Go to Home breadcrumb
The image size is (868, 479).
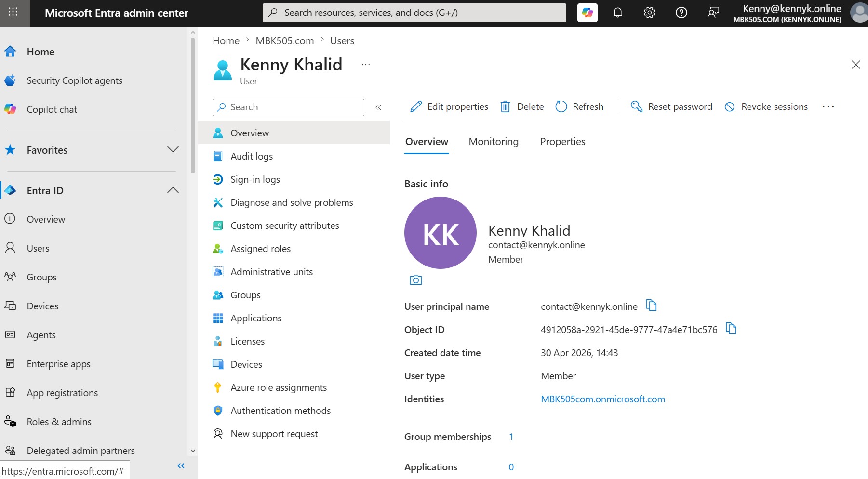[226, 41]
